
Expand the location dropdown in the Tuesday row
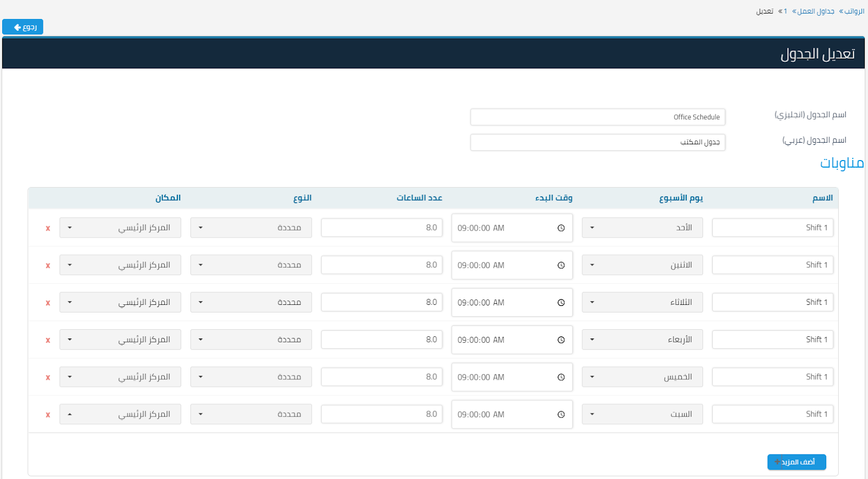tap(120, 302)
